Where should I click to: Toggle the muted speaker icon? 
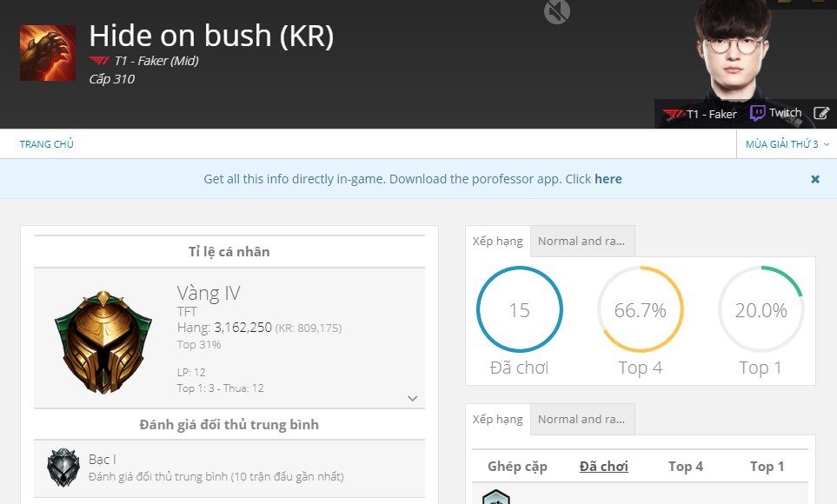click(x=557, y=11)
